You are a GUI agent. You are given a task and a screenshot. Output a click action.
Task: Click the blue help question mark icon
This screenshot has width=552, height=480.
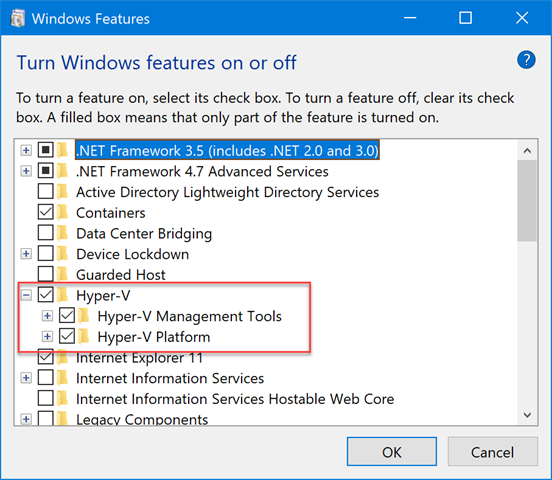click(526, 60)
